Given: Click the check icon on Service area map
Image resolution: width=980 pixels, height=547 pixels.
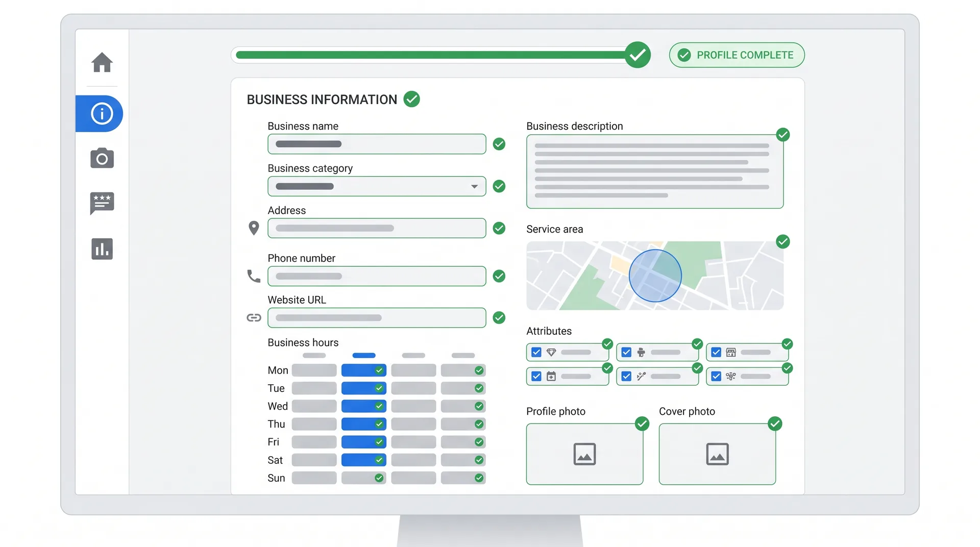Looking at the screenshot, I should [x=783, y=241].
